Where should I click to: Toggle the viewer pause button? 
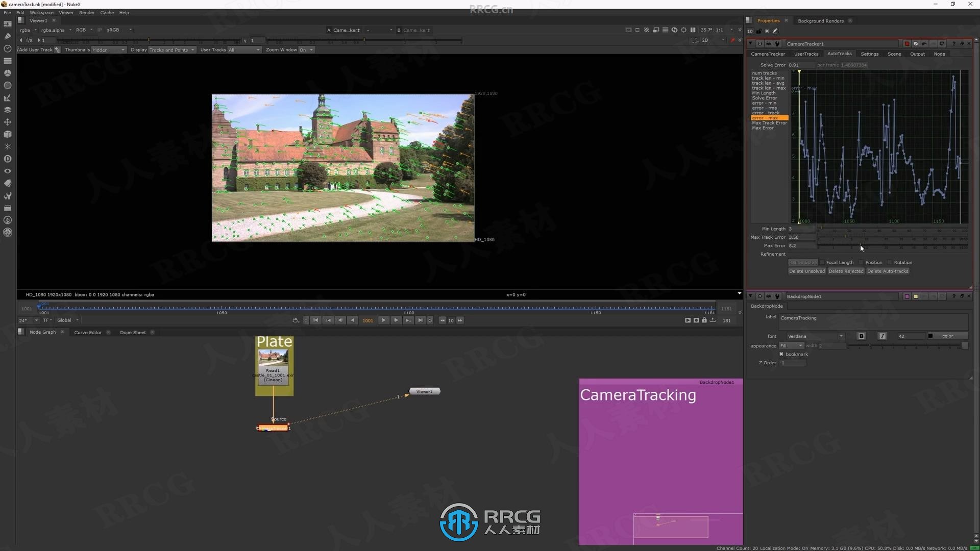(693, 30)
